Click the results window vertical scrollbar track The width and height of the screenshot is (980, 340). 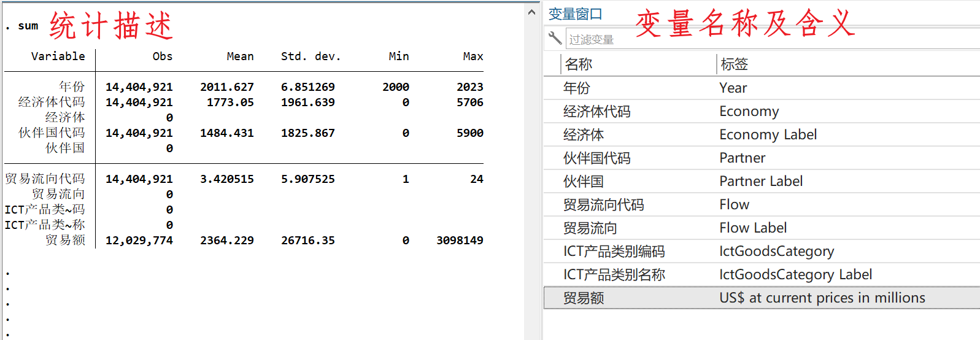click(531, 184)
